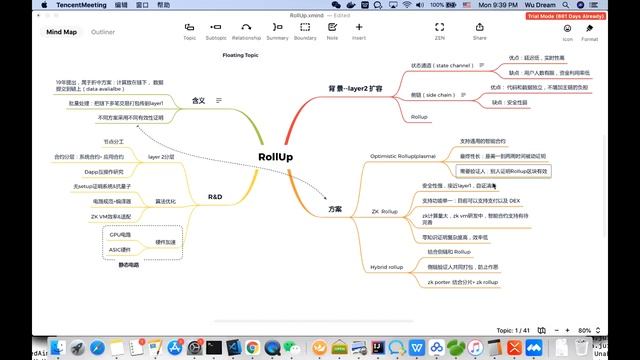
Task: Add a new Topic from the toolbar
Action: (189, 31)
